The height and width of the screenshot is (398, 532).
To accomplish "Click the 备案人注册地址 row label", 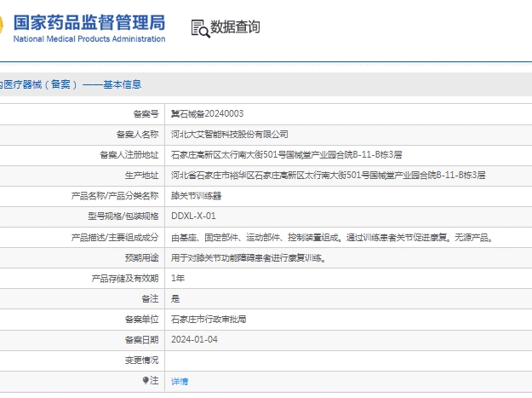I will (x=129, y=155).
